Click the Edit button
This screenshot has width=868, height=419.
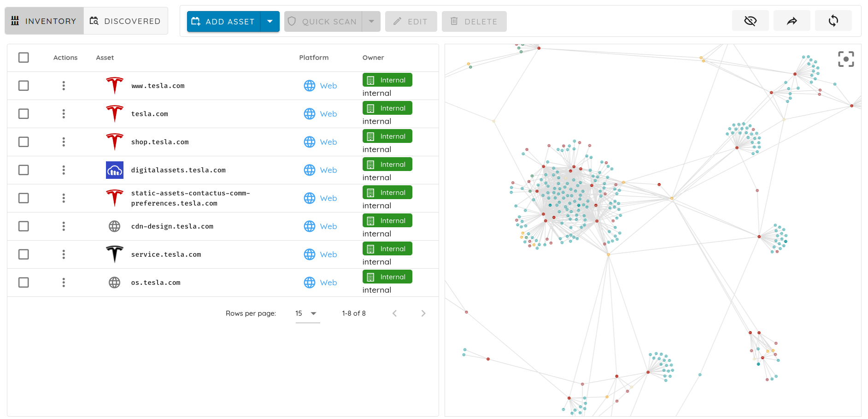pos(411,21)
